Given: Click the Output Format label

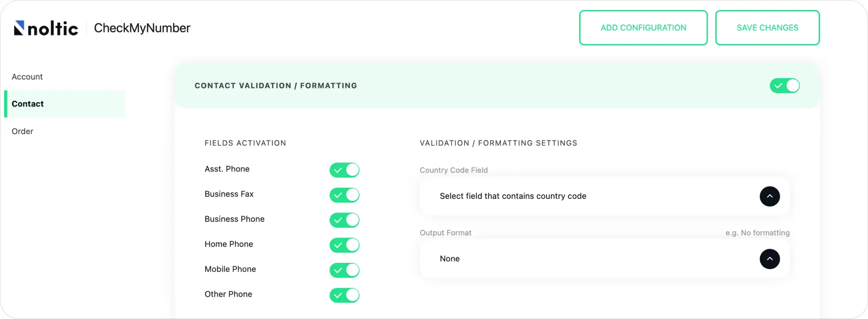Looking at the screenshot, I should point(446,233).
